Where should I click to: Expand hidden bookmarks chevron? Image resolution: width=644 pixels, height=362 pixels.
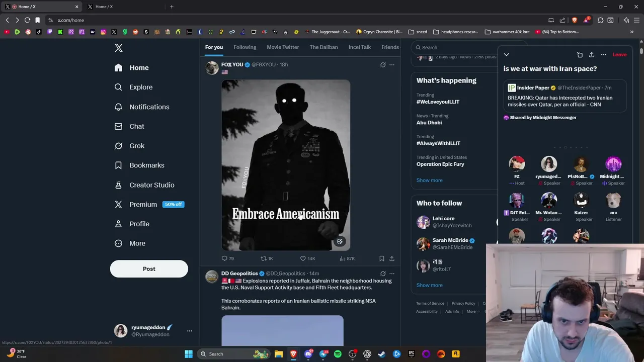631,32
